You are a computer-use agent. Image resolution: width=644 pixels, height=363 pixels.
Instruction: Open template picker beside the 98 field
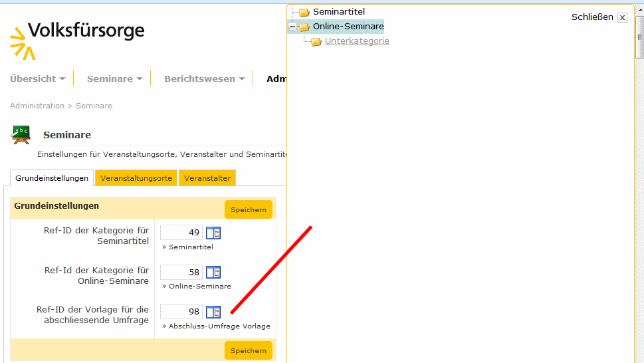pyautogui.click(x=213, y=312)
